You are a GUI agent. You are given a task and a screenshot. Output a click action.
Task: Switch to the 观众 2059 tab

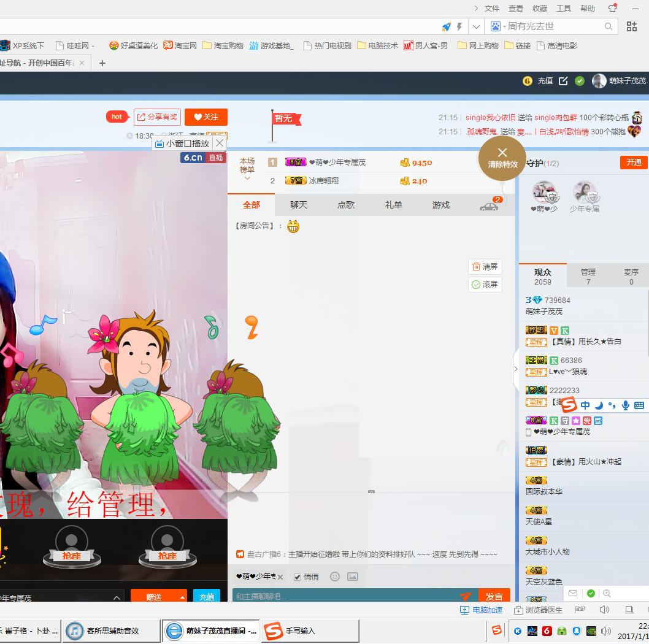[543, 277]
